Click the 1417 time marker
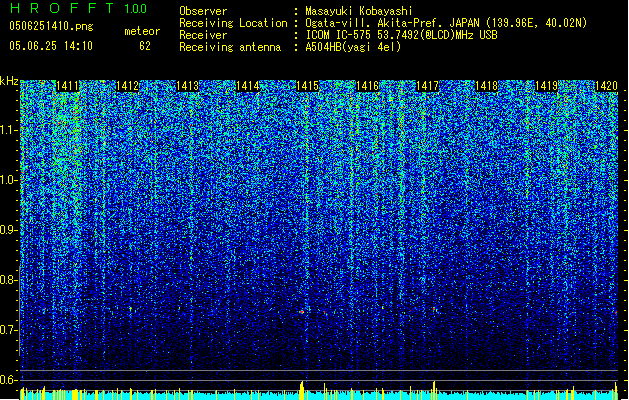This screenshot has width=629, height=400. coord(427,86)
